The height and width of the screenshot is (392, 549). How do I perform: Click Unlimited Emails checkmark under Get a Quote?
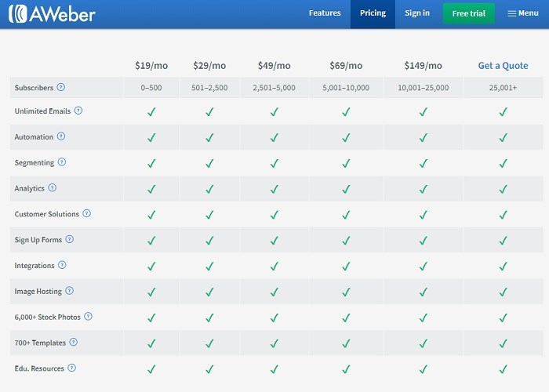click(504, 111)
